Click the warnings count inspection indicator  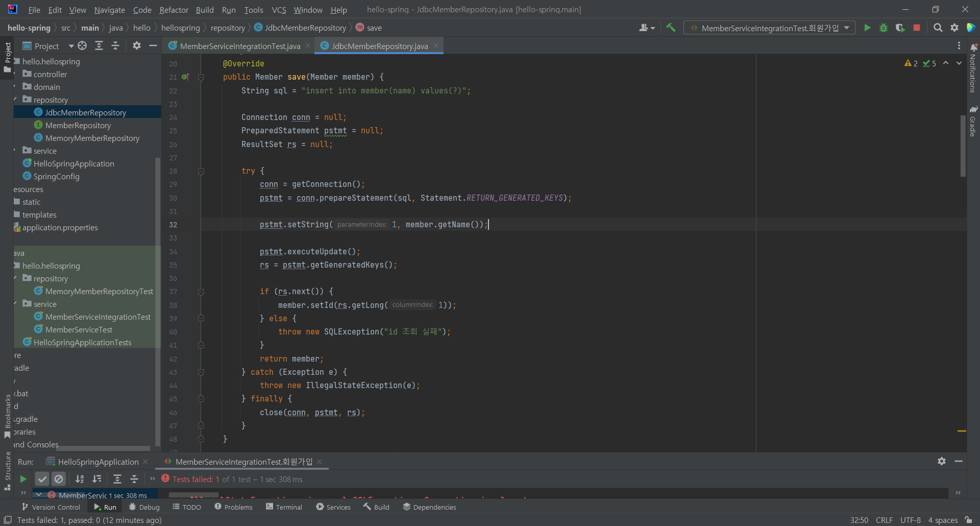pyautogui.click(x=911, y=63)
